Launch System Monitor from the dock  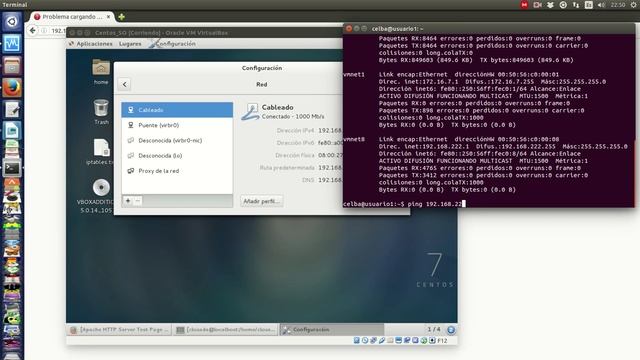(11, 43)
